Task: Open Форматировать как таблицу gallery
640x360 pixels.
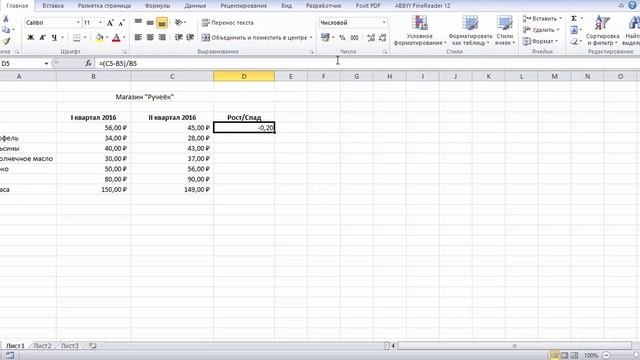Action: click(470, 31)
